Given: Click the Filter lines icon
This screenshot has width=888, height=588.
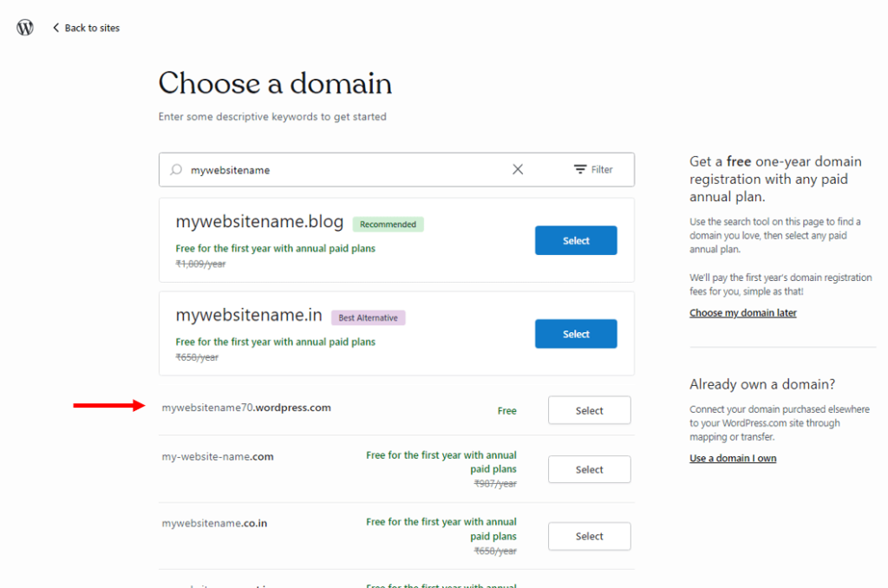Looking at the screenshot, I should click(x=580, y=169).
